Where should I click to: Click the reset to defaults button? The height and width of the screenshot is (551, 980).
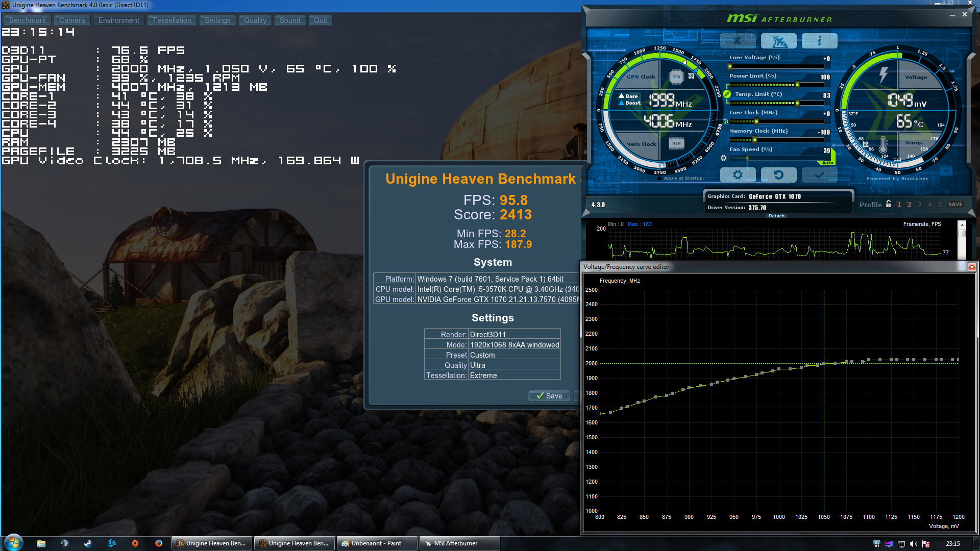(x=778, y=175)
